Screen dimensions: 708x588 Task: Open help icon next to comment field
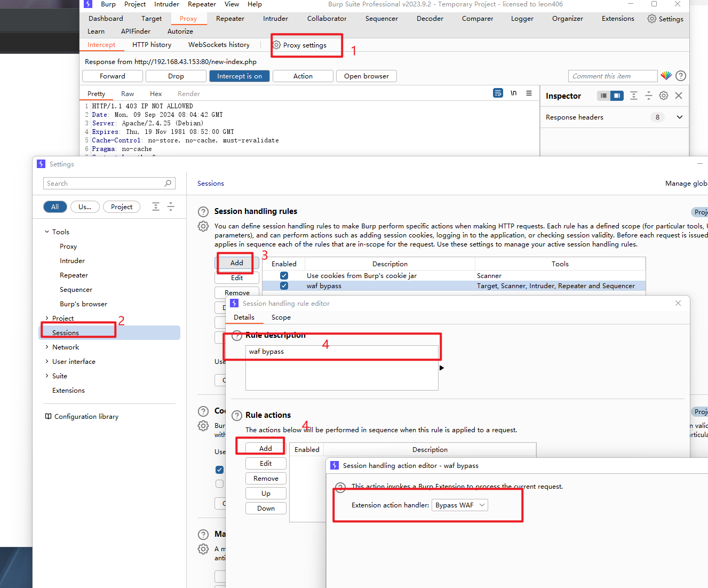point(681,76)
